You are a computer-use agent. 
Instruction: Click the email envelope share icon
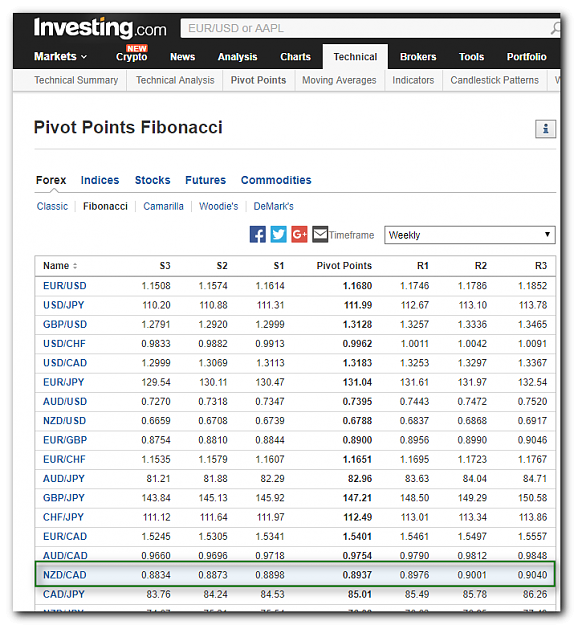(320, 234)
